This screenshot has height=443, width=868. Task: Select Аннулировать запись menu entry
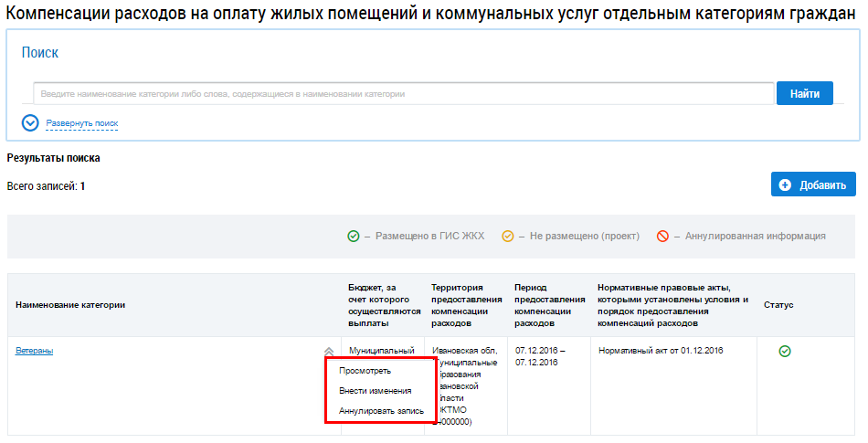point(381,411)
